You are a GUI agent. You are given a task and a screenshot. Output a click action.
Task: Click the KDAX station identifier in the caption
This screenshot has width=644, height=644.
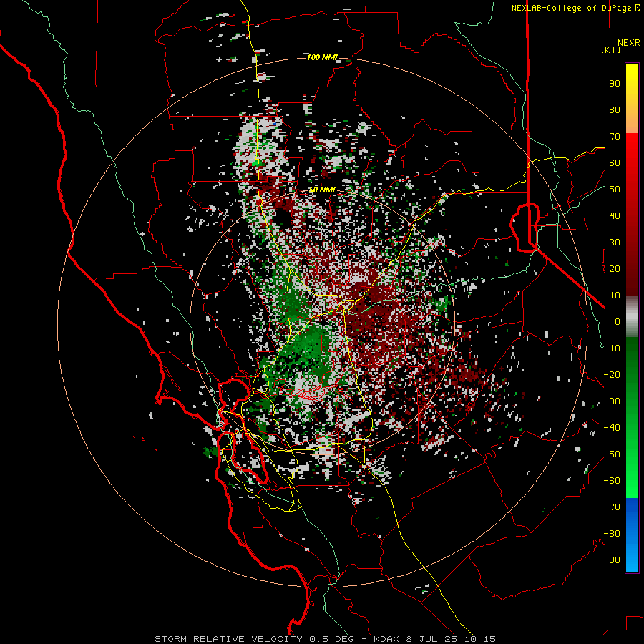tap(386, 639)
